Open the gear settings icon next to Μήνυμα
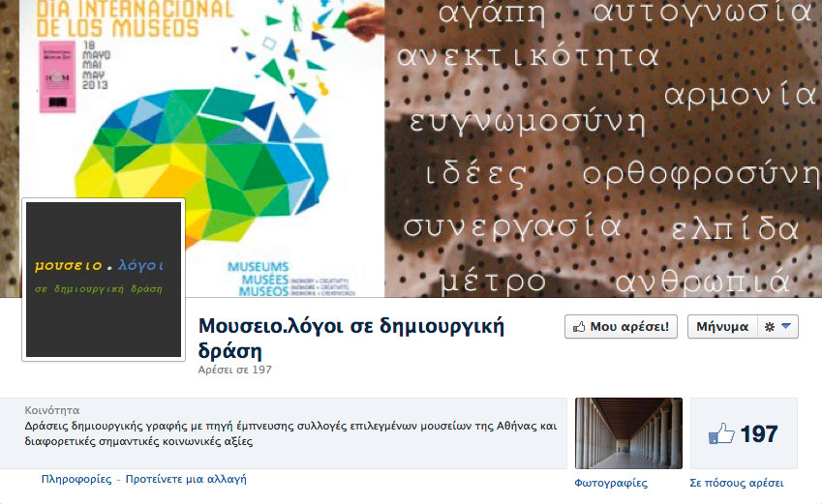Screen dimensions: 822x504 click(x=770, y=327)
